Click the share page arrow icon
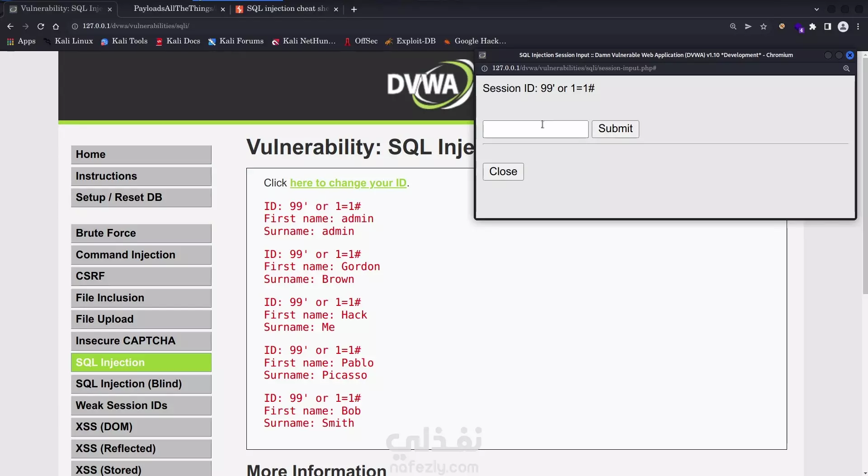This screenshot has width=868, height=476. tap(748, 26)
